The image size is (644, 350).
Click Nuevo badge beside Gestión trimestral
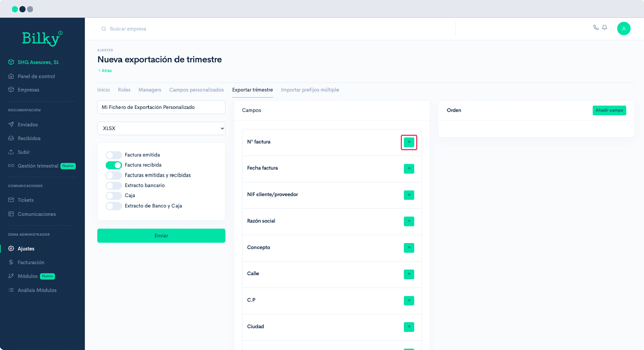(68, 166)
